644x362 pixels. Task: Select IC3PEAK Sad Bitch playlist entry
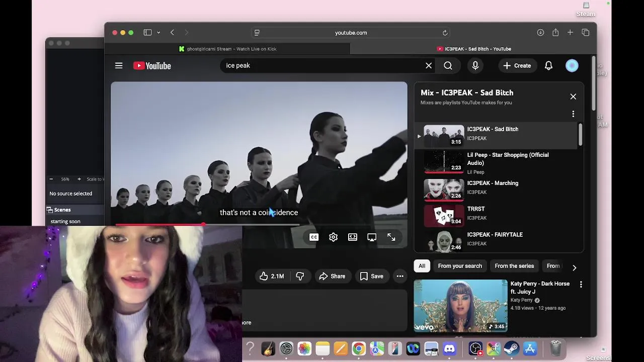(496, 136)
